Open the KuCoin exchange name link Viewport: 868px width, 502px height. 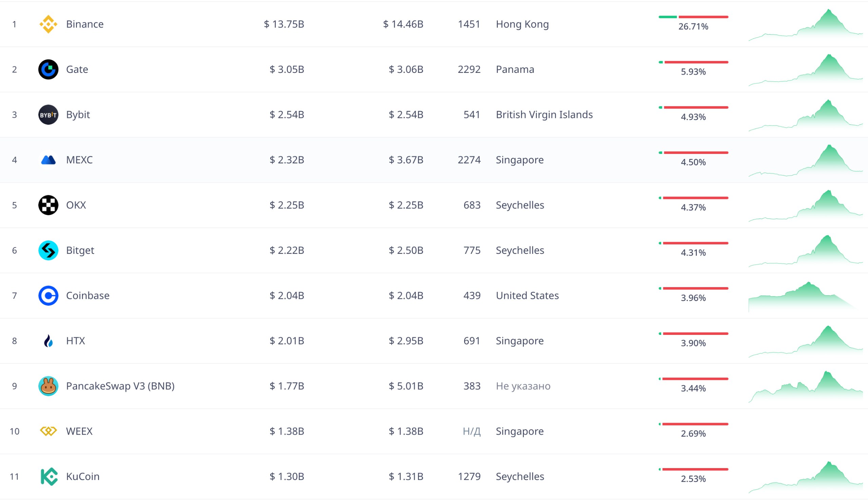pos(83,477)
